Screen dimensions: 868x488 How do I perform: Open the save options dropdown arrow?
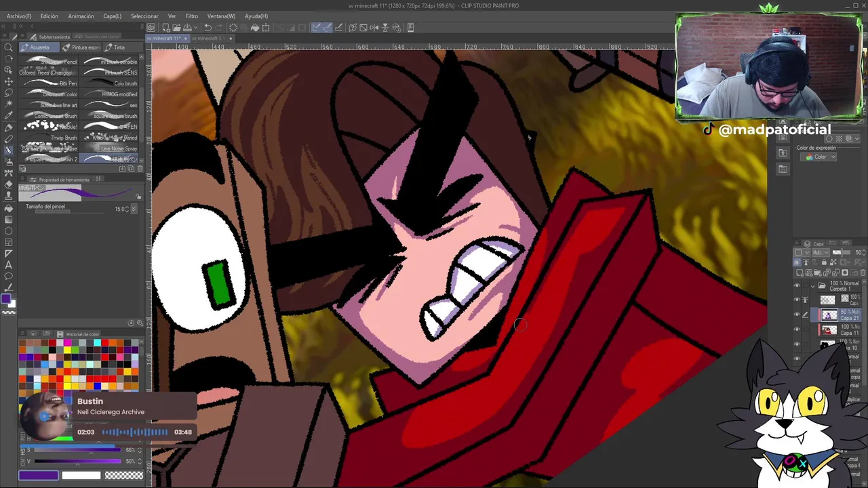(x=195, y=28)
